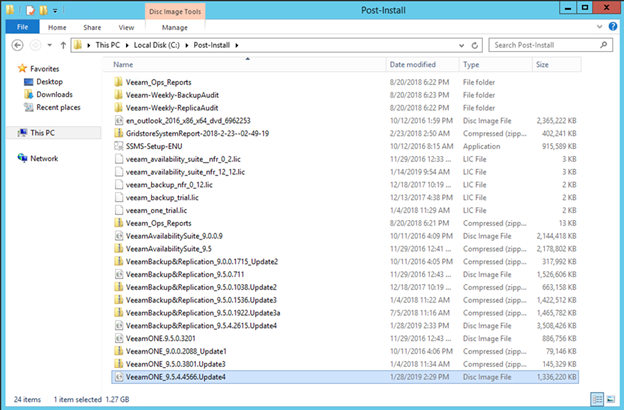The height and width of the screenshot is (410, 624).
Task: Click the Forward navigation arrow
Action: (x=35, y=45)
